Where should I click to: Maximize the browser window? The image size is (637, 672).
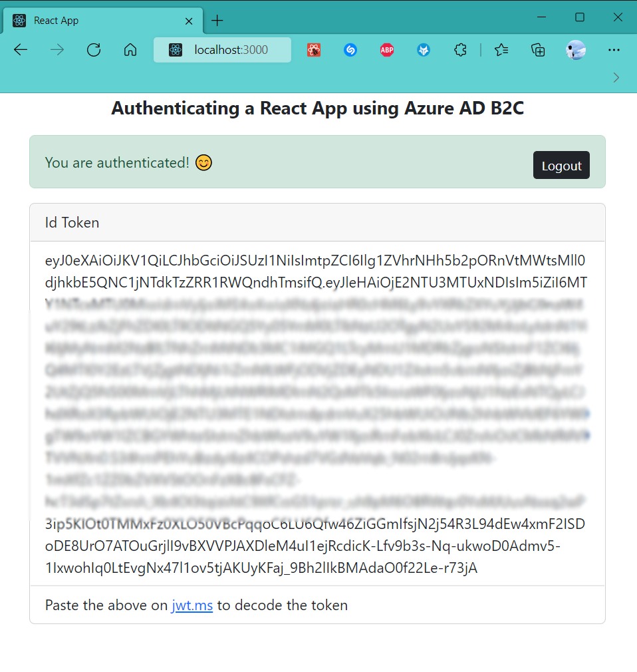point(580,17)
